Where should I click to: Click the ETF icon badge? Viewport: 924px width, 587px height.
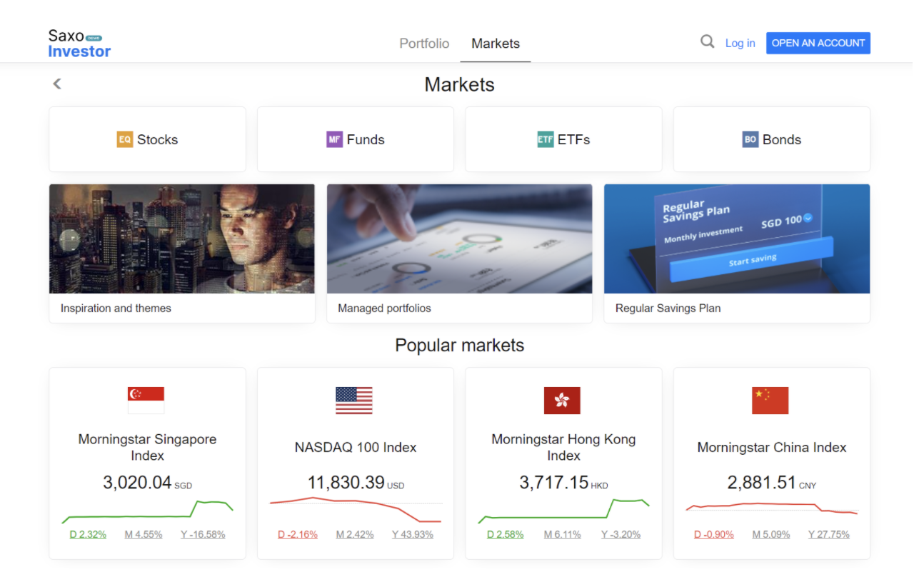pos(546,139)
